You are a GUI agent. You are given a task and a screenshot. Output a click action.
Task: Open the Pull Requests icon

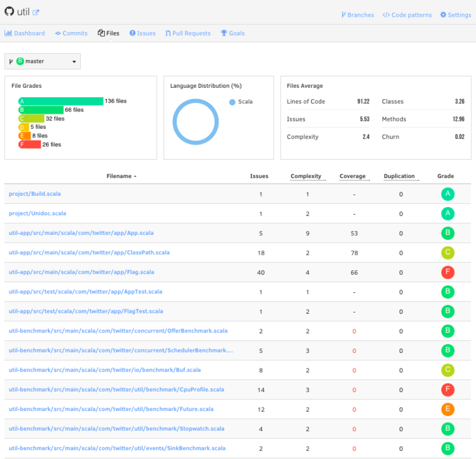point(168,33)
